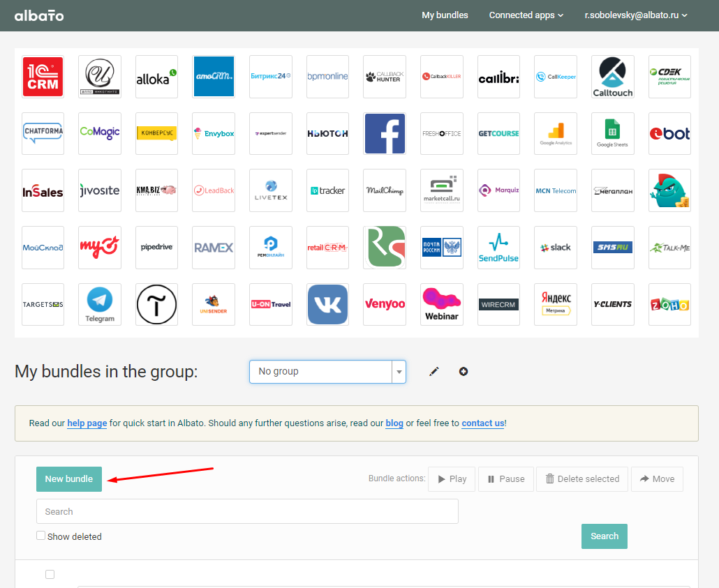Choose the Zoho app tile
The image size is (719, 588).
click(669, 304)
